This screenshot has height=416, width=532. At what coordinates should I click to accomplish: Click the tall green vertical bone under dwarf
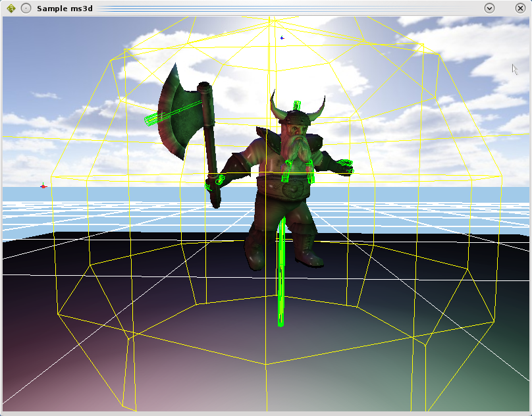[x=281, y=271]
